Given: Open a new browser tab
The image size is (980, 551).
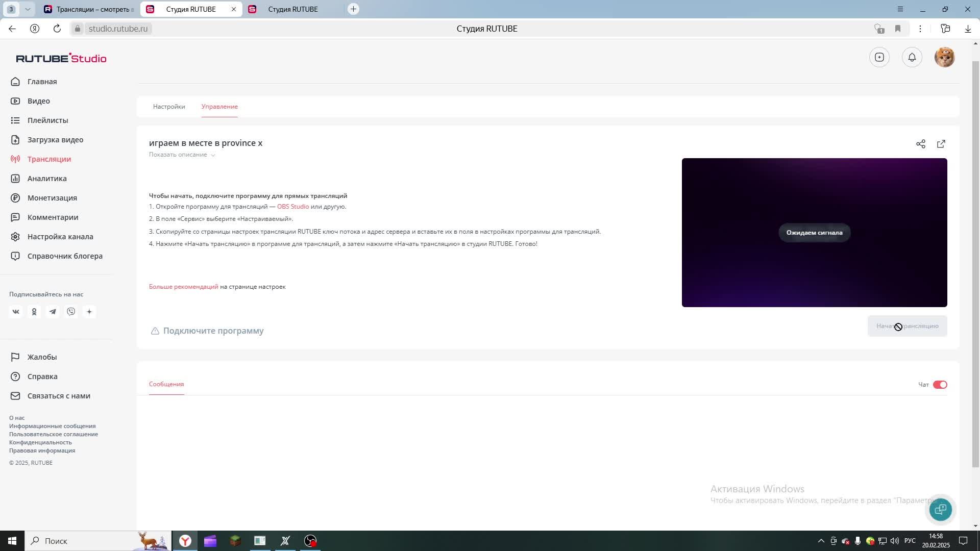Looking at the screenshot, I should [x=353, y=9].
